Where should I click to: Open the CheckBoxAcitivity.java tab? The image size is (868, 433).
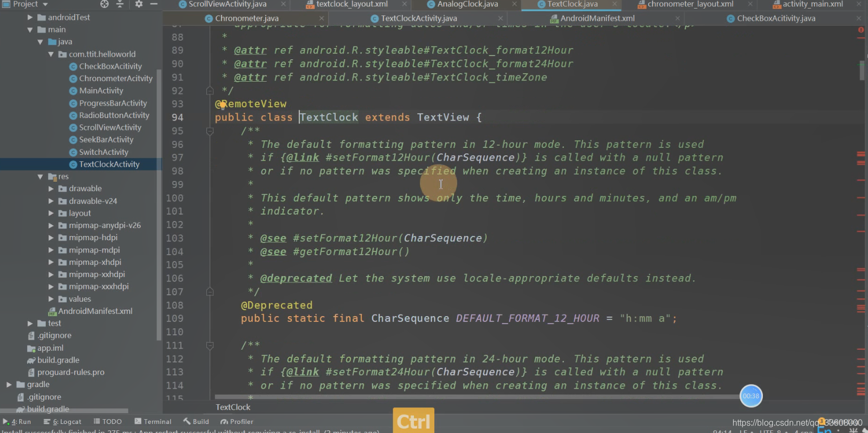(x=776, y=18)
